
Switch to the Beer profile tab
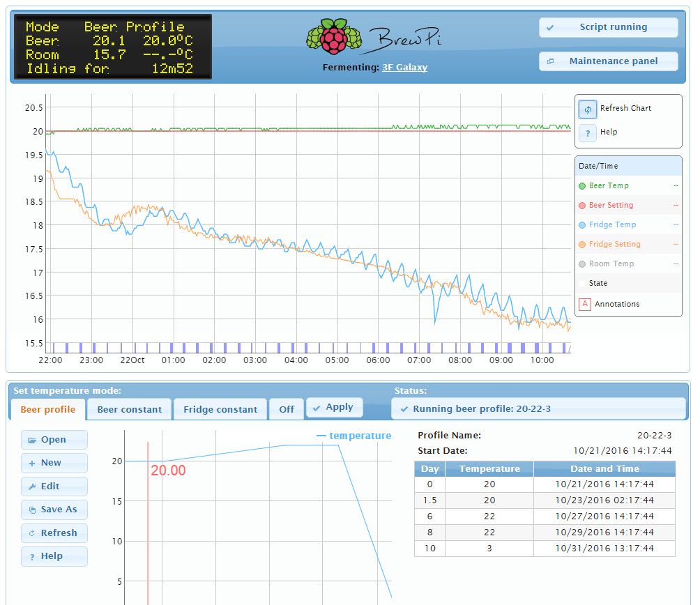tap(48, 410)
